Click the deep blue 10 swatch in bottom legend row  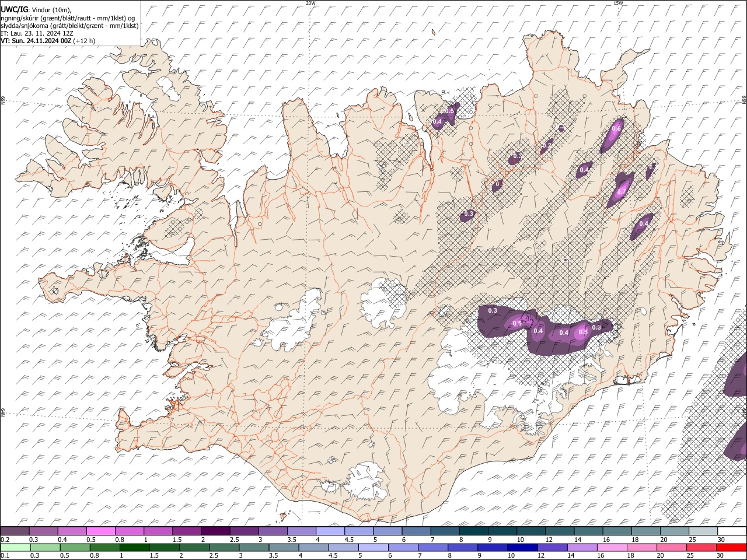click(x=522, y=547)
